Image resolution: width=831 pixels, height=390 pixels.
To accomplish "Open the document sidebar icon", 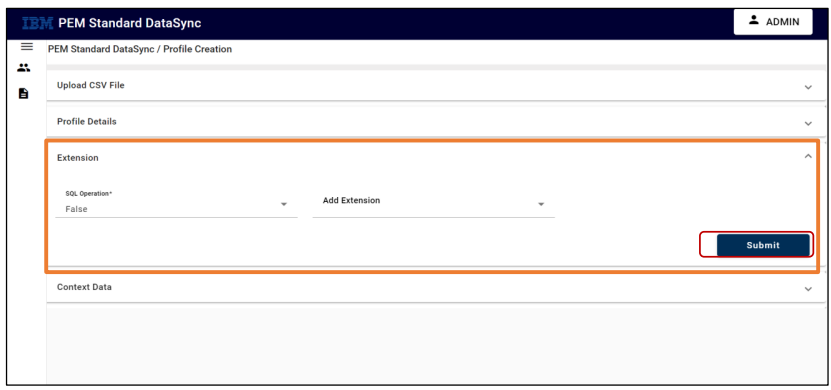I will (x=24, y=93).
